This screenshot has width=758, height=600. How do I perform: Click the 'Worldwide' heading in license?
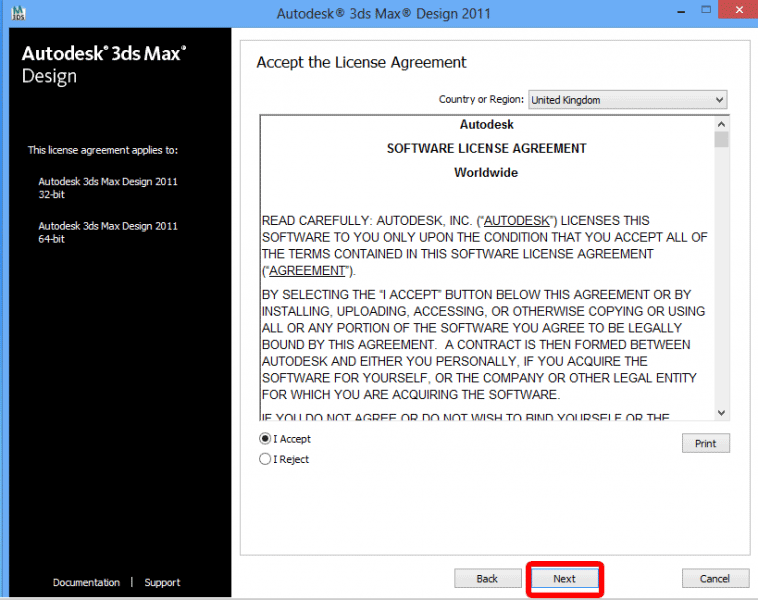(x=486, y=173)
